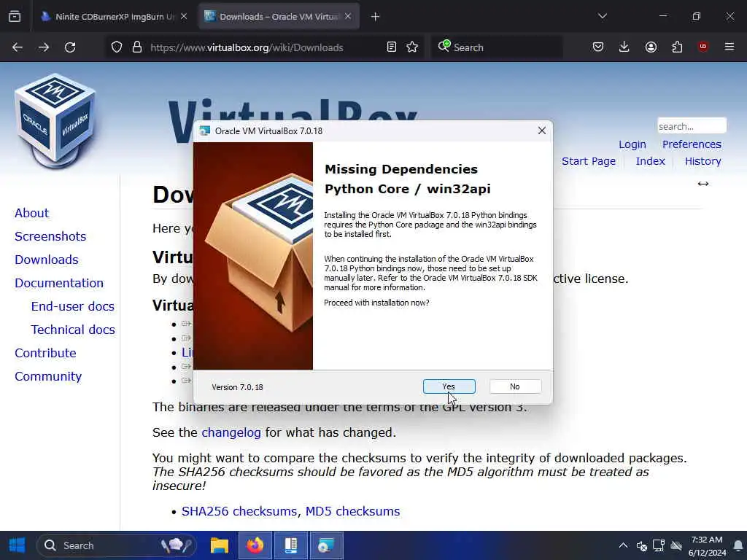
Task: Open the tracking protection shield icon
Action: pyautogui.click(x=117, y=47)
